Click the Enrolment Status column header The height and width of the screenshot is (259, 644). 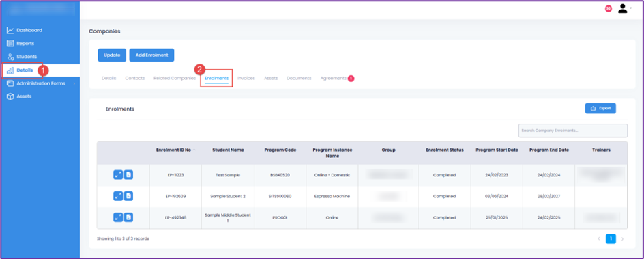(444, 150)
